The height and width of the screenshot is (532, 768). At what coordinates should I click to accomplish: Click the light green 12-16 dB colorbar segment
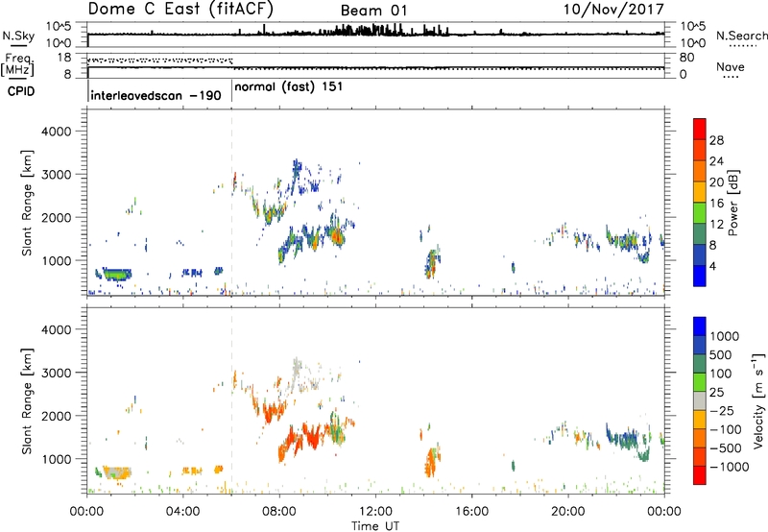[x=700, y=212]
